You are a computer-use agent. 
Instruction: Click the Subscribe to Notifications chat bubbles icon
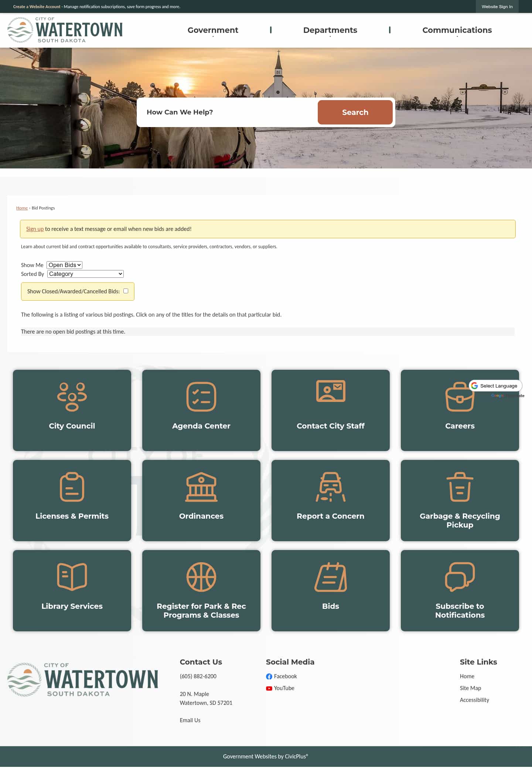point(460,577)
